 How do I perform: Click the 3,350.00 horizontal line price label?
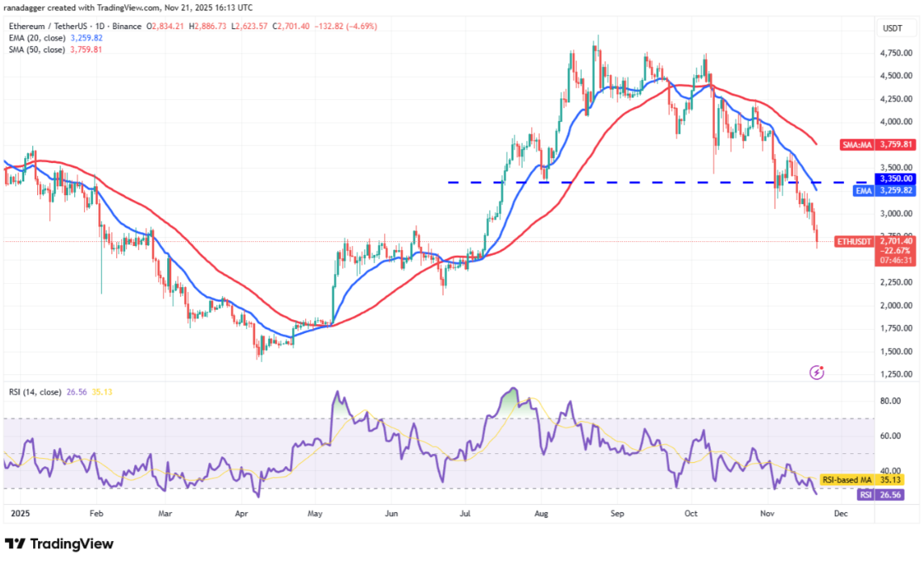(x=897, y=179)
